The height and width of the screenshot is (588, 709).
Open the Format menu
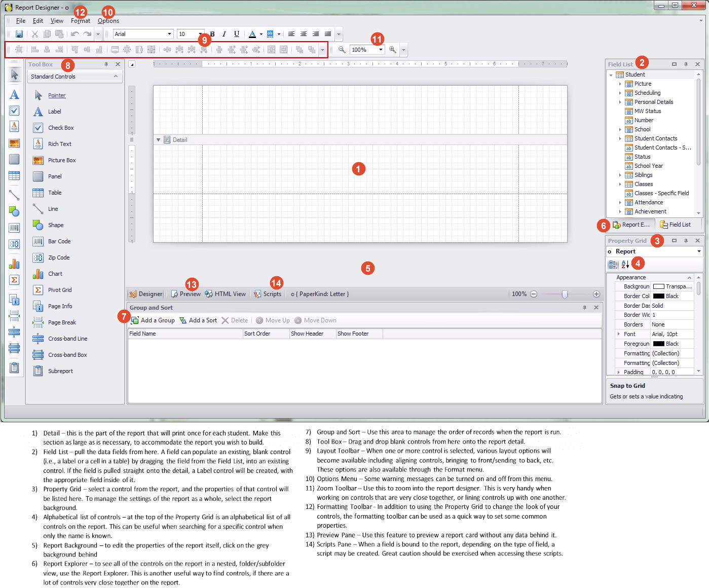point(80,21)
